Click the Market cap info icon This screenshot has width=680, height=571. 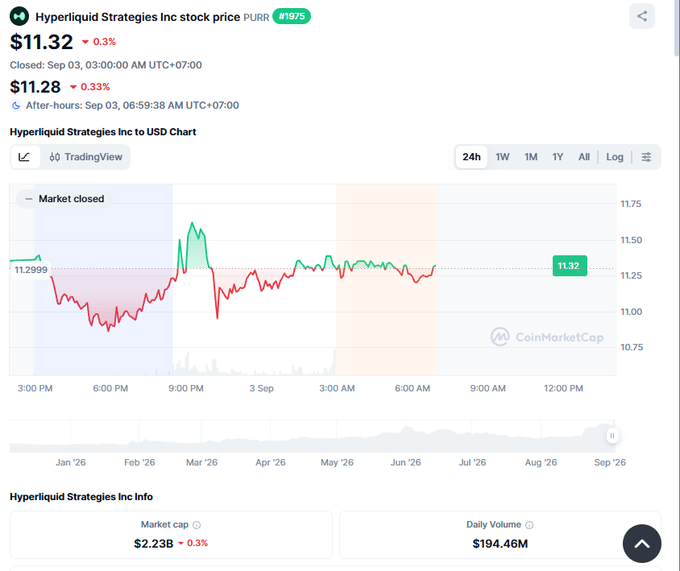click(196, 525)
